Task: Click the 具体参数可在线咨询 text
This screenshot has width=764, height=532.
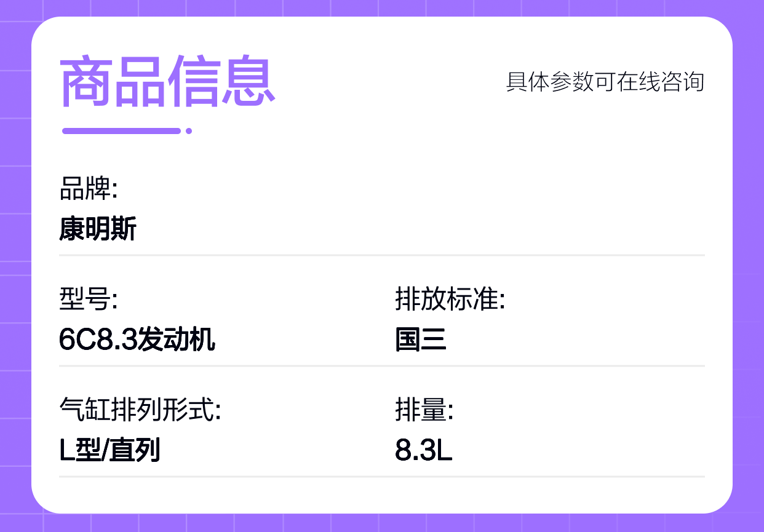Action: (605, 82)
